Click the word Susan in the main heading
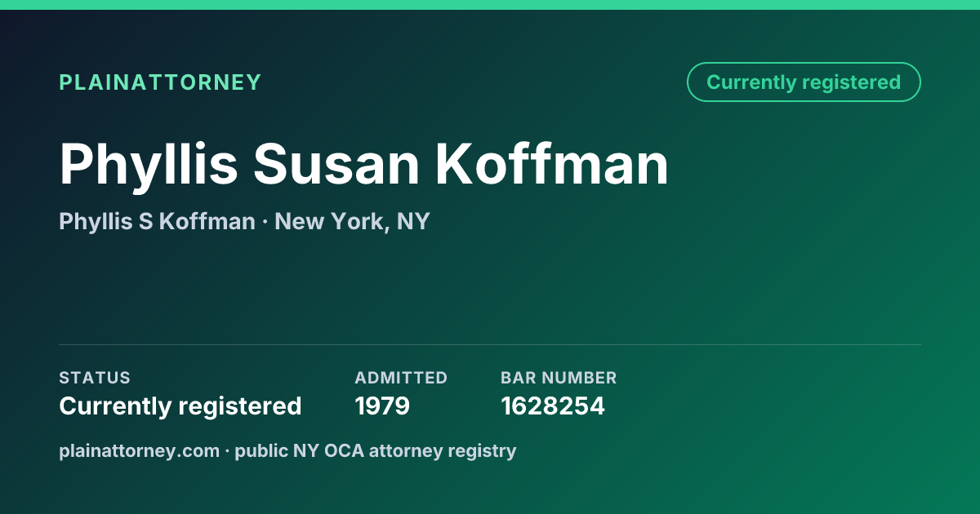This screenshot has height=514, width=980. click(x=336, y=165)
